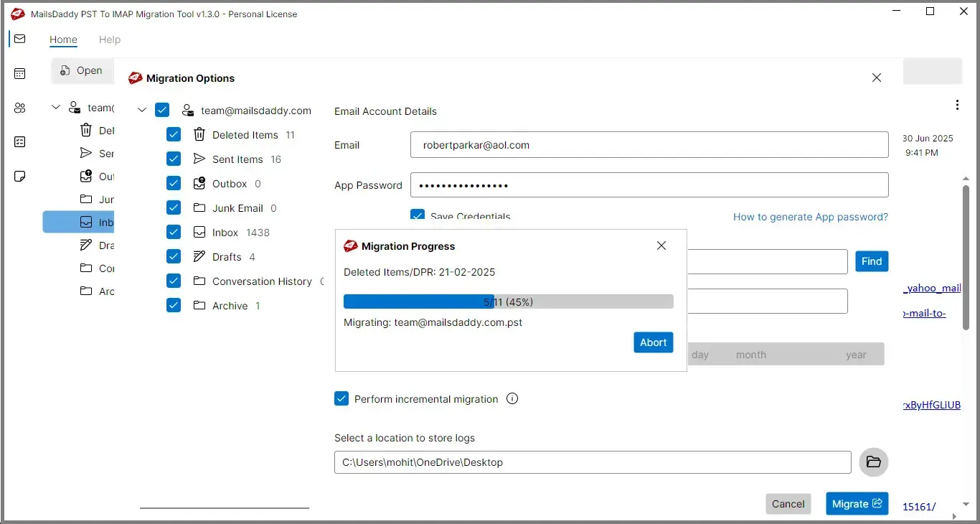
Task: Switch to the Home tab
Action: point(63,39)
